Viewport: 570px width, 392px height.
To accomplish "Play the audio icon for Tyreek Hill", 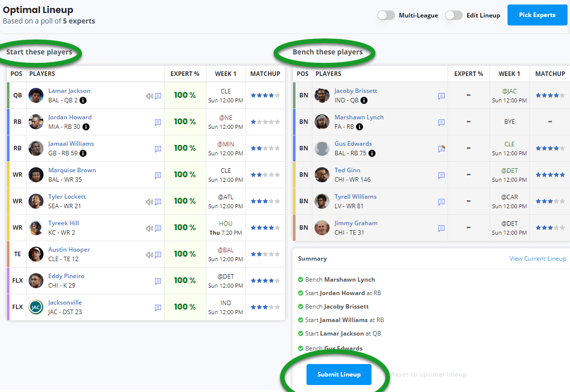I will (149, 229).
